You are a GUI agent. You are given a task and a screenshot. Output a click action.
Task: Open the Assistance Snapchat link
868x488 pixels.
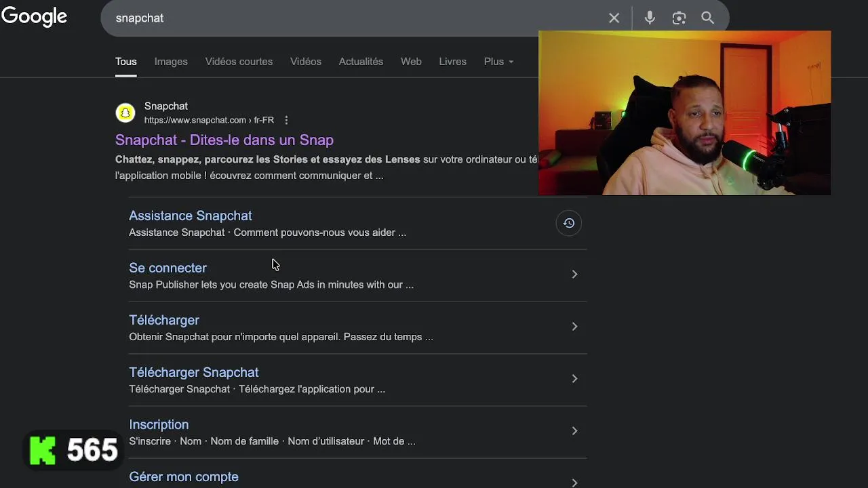[x=191, y=216]
